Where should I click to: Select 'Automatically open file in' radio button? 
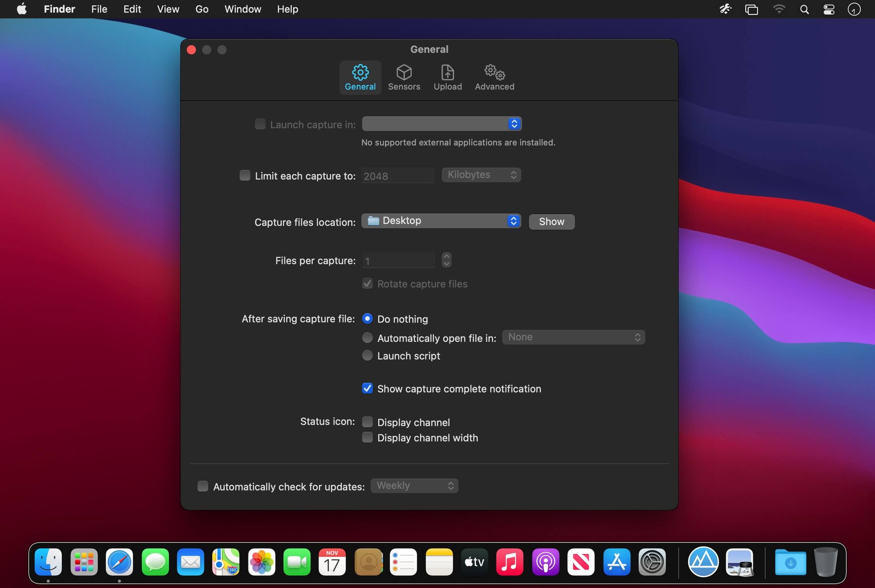point(367,336)
